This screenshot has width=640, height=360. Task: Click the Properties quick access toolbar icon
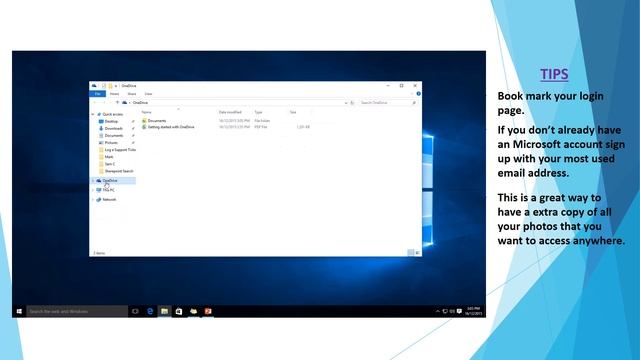pyautogui.click(x=104, y=86)
